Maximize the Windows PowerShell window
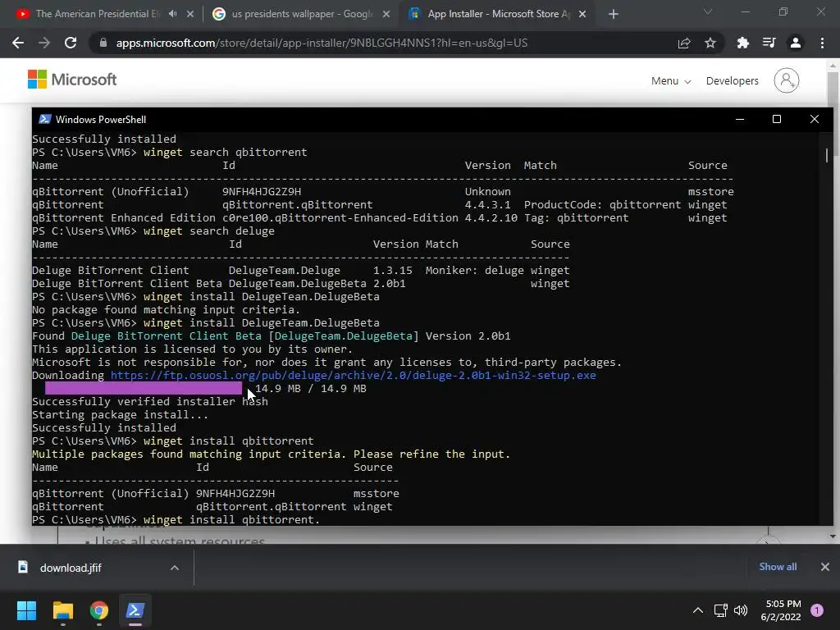840x630 pixels. pyautogui.click(x=776, y=119)
